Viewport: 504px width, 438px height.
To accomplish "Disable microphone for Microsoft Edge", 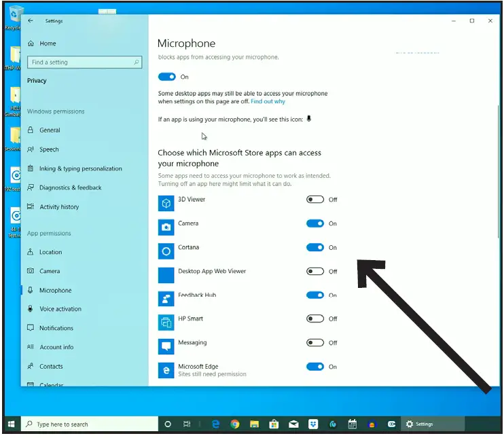I will click(x=315, y=367).
